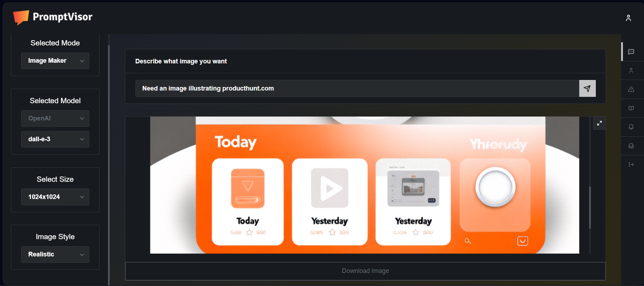Viewport: 644px width, 286px height.
Task: Click the image panel vertical scrollbar
Action: click(590, 207)
